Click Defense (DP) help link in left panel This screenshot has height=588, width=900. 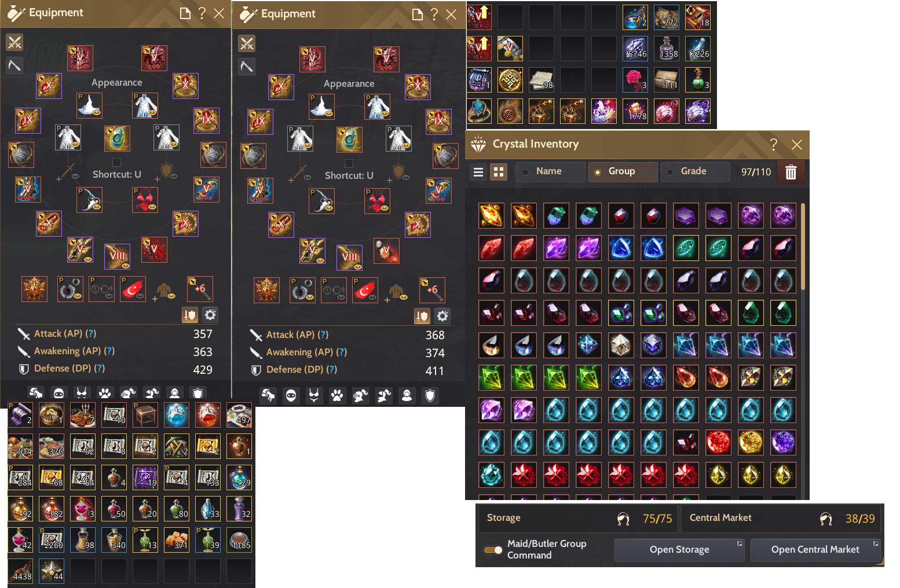click(100, 369)
